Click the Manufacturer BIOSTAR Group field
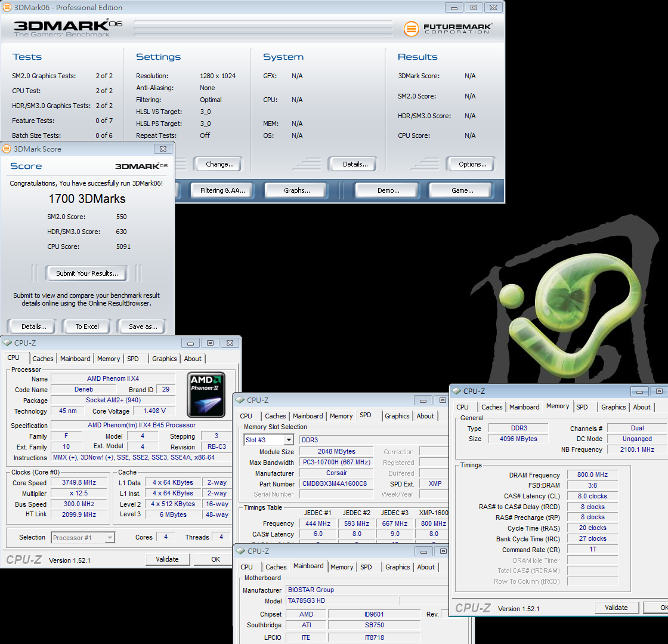Viewport: 668px width, 644px height. 367,590
